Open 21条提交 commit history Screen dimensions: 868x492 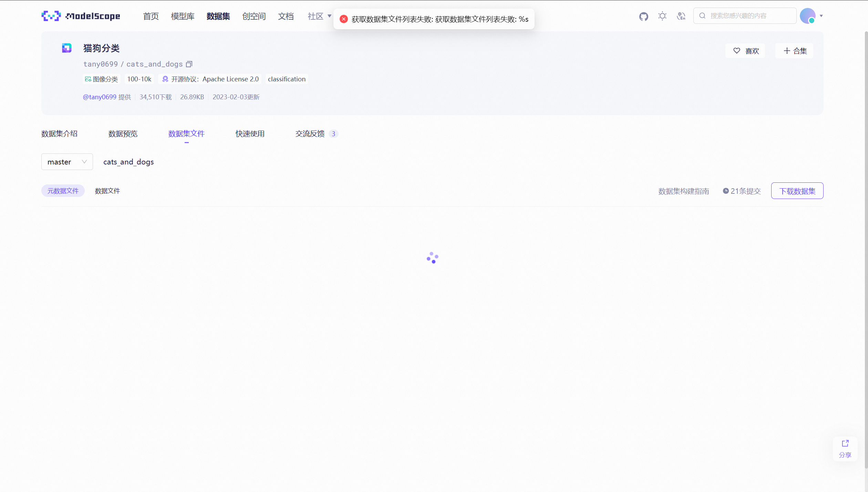tap(742, 191)
